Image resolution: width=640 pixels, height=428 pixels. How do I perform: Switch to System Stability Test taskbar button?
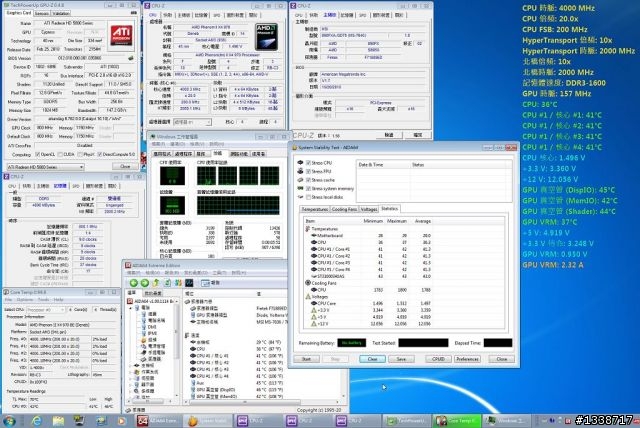click(207, 420)
